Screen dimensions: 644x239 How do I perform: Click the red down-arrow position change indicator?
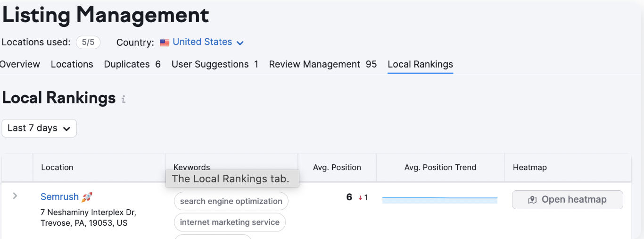pos(360,198)
